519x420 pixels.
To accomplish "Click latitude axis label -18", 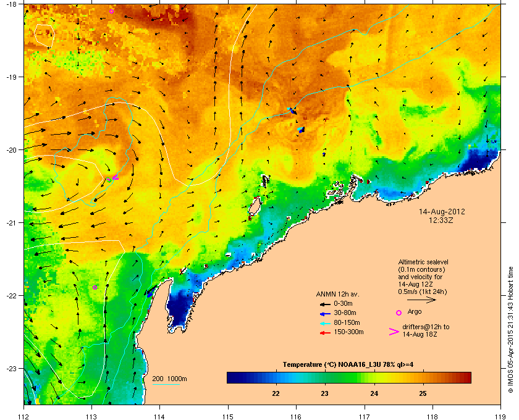I will (11, 4).
